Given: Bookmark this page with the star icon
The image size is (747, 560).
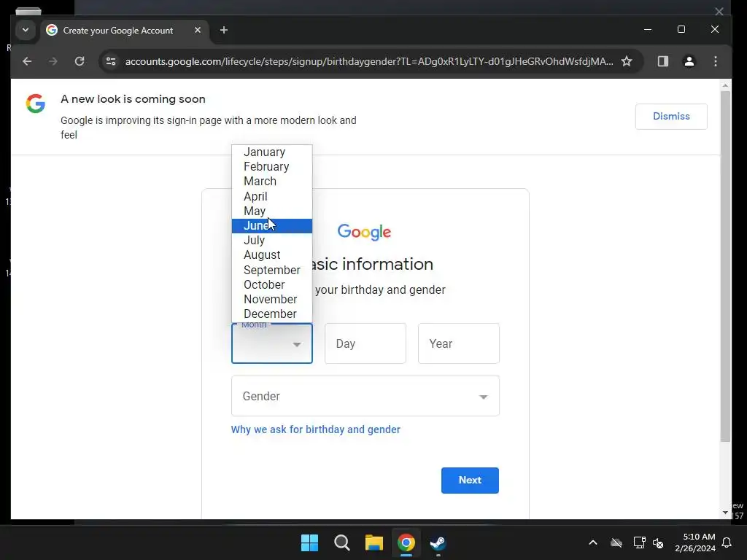Looking at the screenshot, I should click(x=627, y=61).
